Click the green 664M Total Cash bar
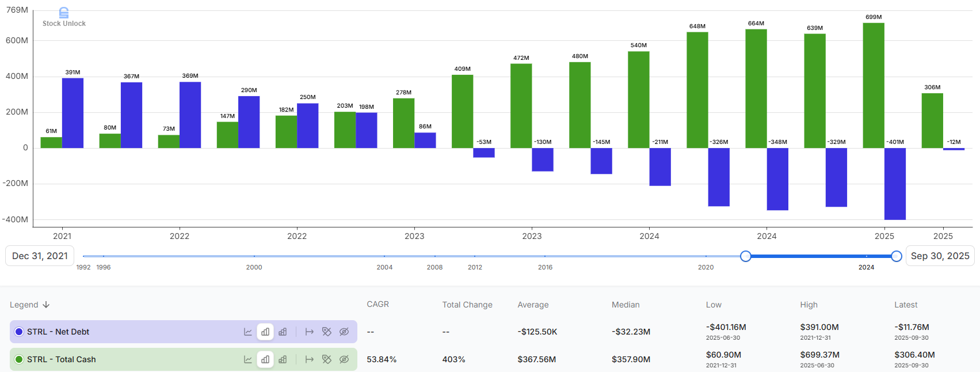 click(756, 89)
